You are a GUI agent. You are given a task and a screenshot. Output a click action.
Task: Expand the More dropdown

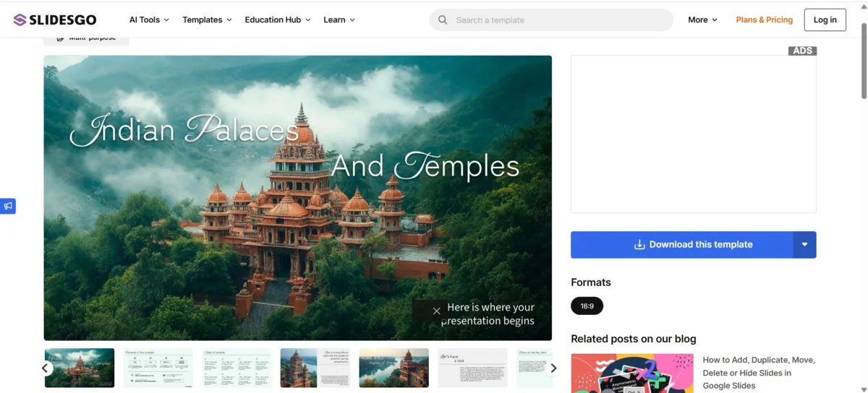pos(702,20)
